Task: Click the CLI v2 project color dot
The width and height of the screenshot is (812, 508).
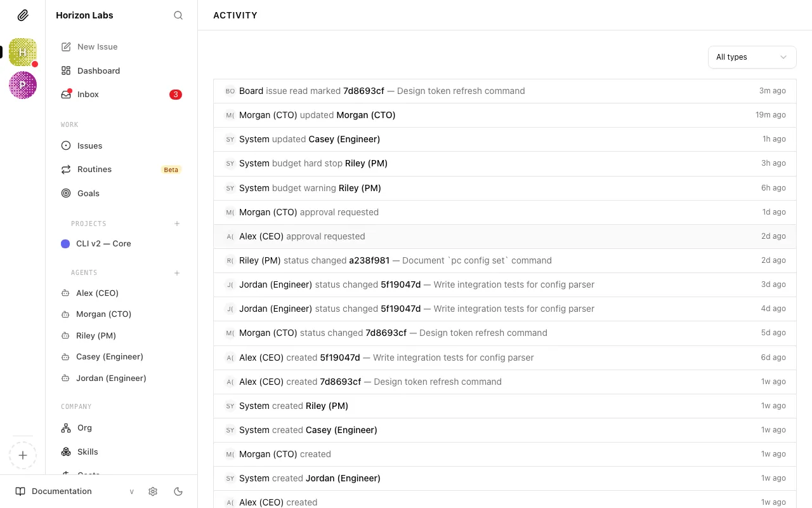Action: tap(65, 244)
